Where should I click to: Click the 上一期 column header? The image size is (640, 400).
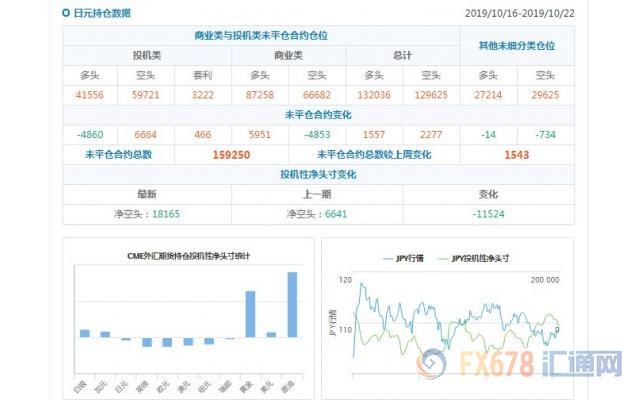click(317, 194)
